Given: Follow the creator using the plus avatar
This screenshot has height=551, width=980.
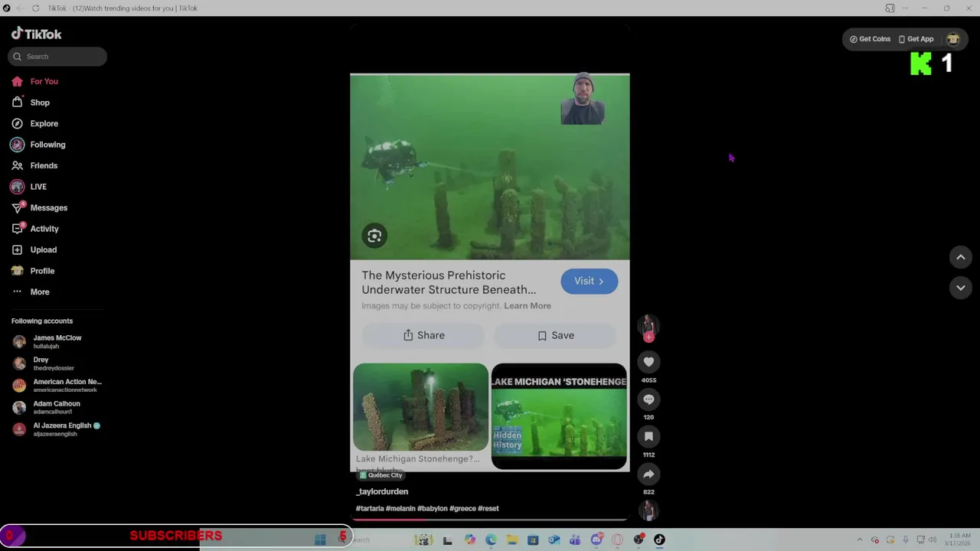Looking at the screenshot, I should point(648,337).
